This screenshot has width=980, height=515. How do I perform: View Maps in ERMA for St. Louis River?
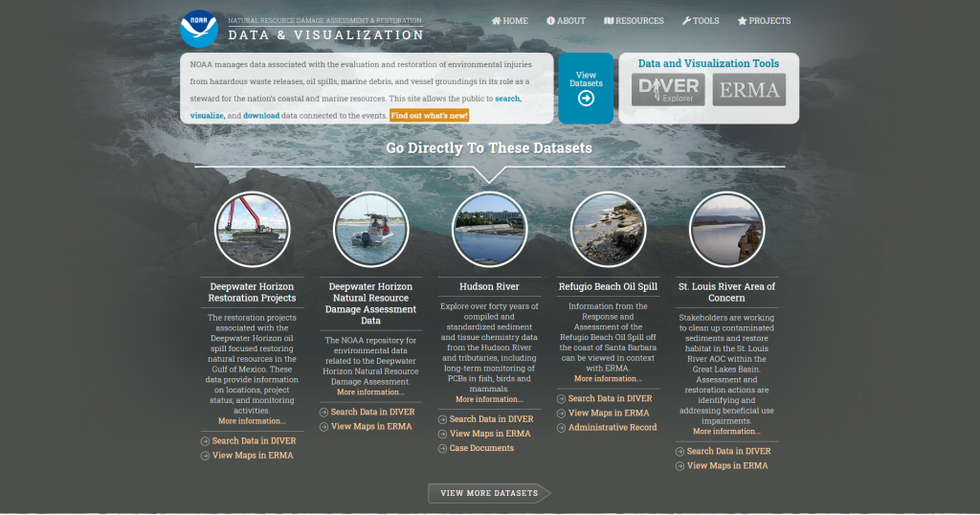[727, 465]
